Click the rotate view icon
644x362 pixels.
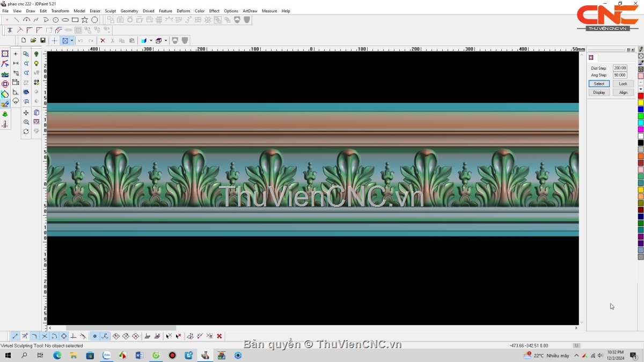click(26, 131)
